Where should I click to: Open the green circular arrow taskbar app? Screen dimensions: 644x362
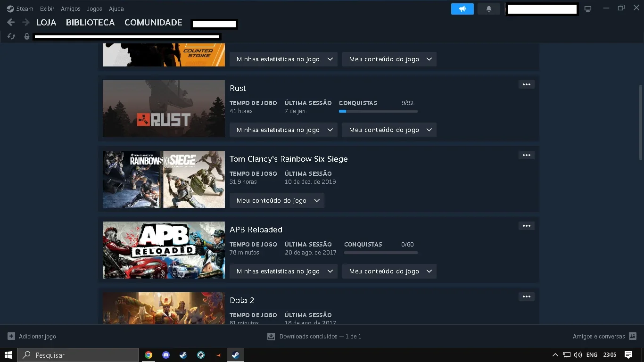coord(201,355)
